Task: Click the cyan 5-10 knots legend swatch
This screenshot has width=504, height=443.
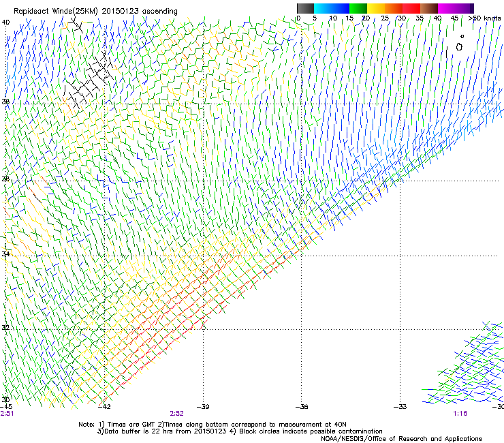Action: pyautogui.click(x=323, y=8)
